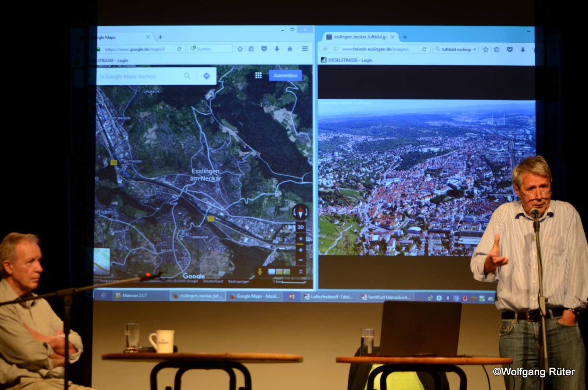Close the Google Maps tab
The width and height of the screenshot is (588, 390).
point(148,37)
